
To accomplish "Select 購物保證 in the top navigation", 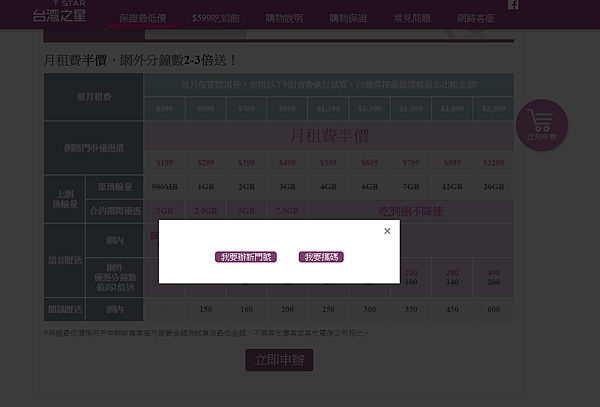I will (x=348, y=18).
